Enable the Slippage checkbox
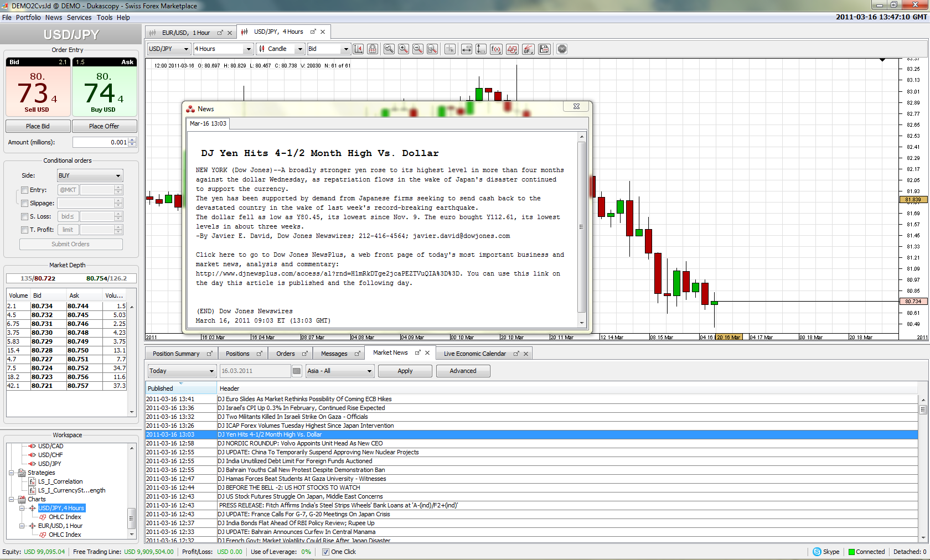930x560 pixels. pos(24,203)
